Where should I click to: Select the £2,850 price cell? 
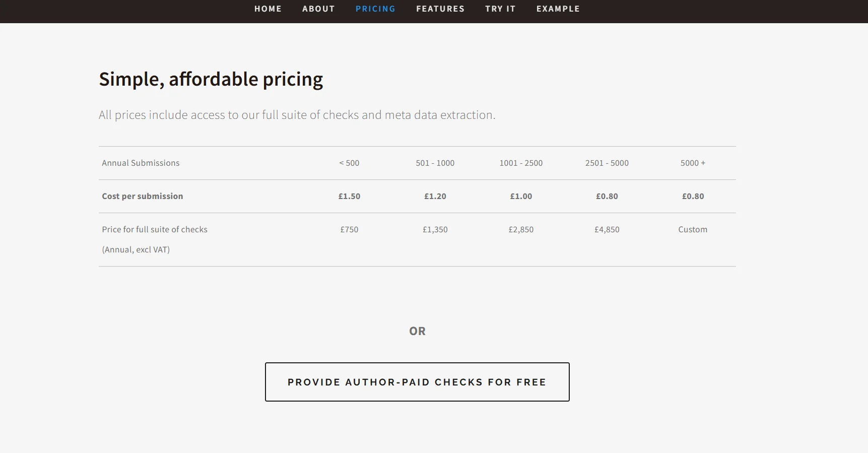pyautogui.click(x=521, y=229)
